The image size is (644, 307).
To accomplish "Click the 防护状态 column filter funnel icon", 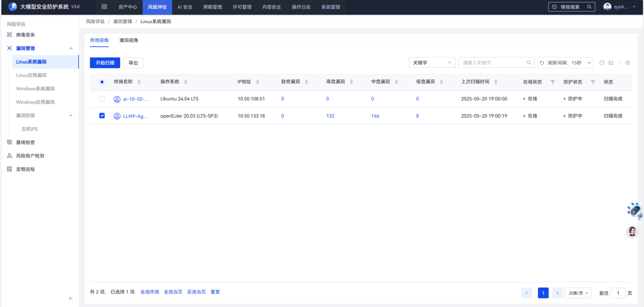I will (x=593, y=82).
